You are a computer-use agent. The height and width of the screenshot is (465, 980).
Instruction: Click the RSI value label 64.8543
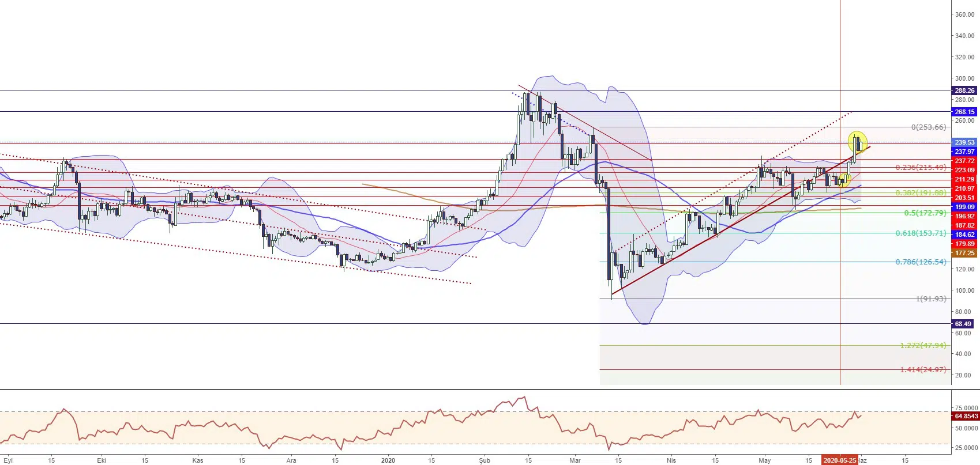[966, 416]
